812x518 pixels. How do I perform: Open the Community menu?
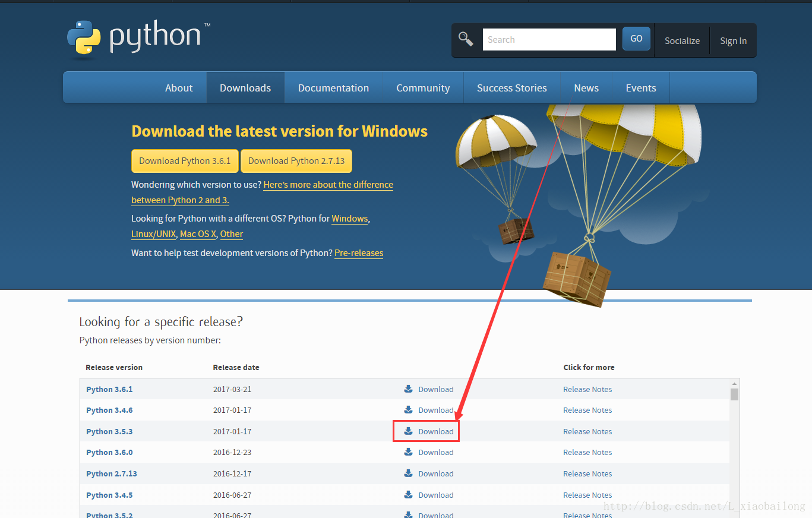point(423,88)
